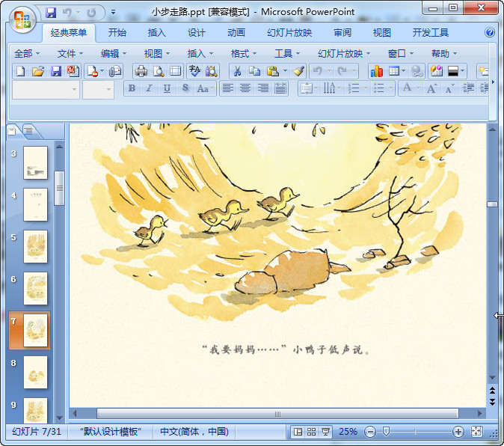The height and width of the screenshot is (446, 504).
Task: Switch to the 审阅 ribbon tab
Action: 342,32
